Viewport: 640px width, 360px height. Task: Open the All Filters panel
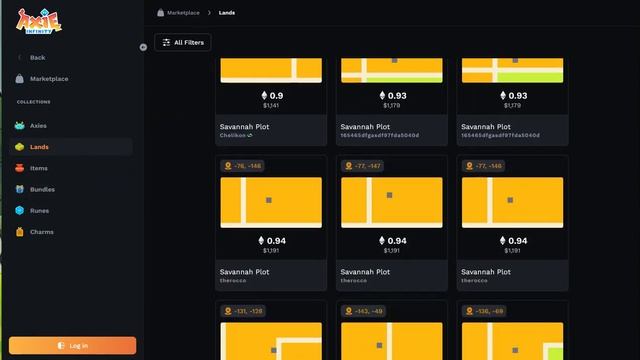pos(183,42)
